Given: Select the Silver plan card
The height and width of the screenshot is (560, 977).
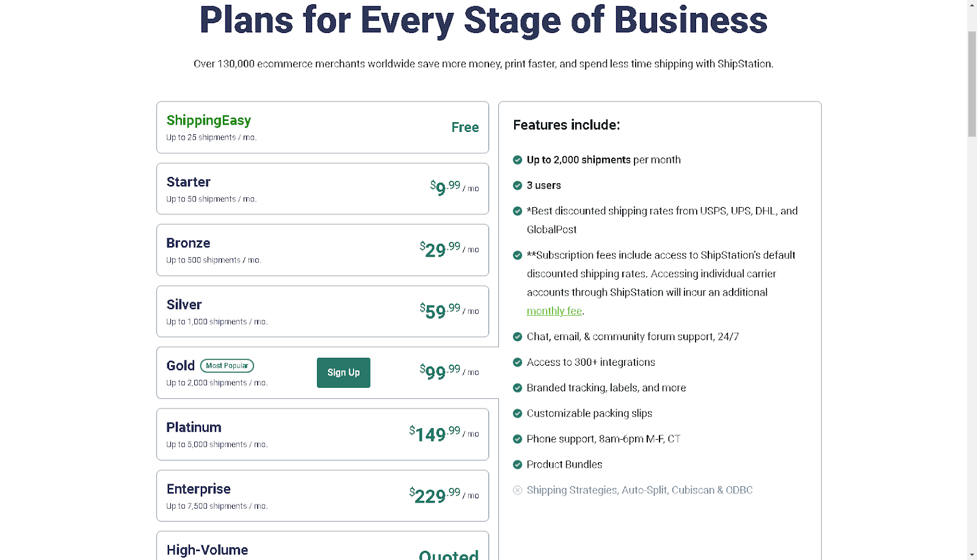Looking at the screenshot, I should coord(322,311).
